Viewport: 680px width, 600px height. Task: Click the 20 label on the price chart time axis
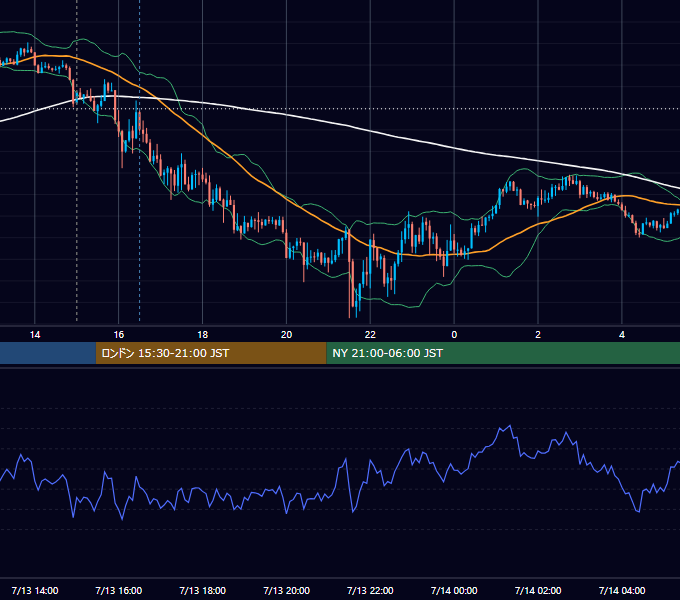[x=286, y=335]
